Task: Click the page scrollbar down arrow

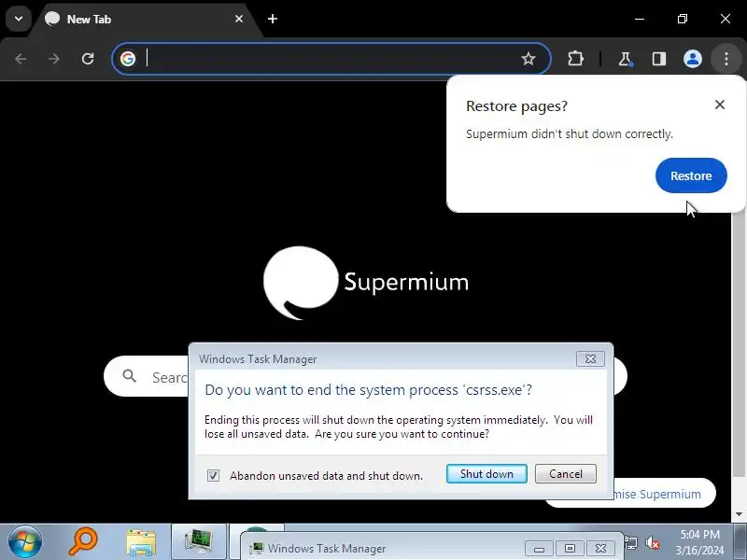Action: pyautogui.click(x=739, y=515)
